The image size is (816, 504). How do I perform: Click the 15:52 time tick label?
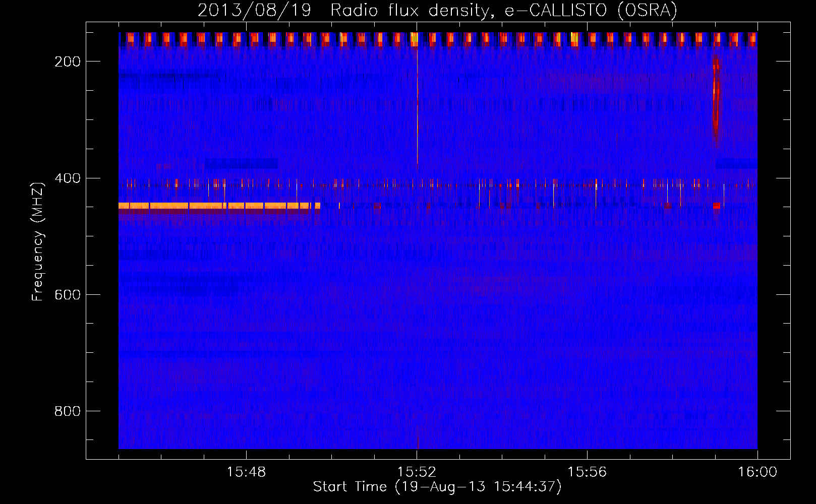coord(417,472)
